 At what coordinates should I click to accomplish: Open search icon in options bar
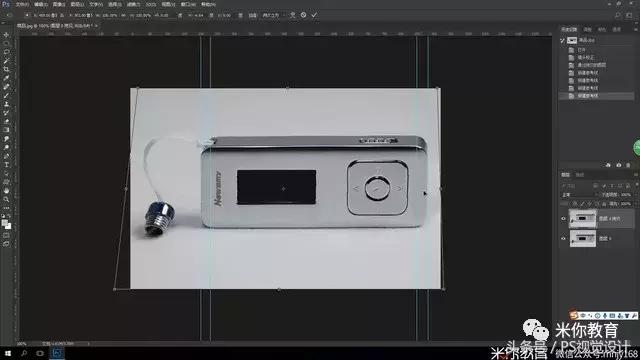(618, 15)
